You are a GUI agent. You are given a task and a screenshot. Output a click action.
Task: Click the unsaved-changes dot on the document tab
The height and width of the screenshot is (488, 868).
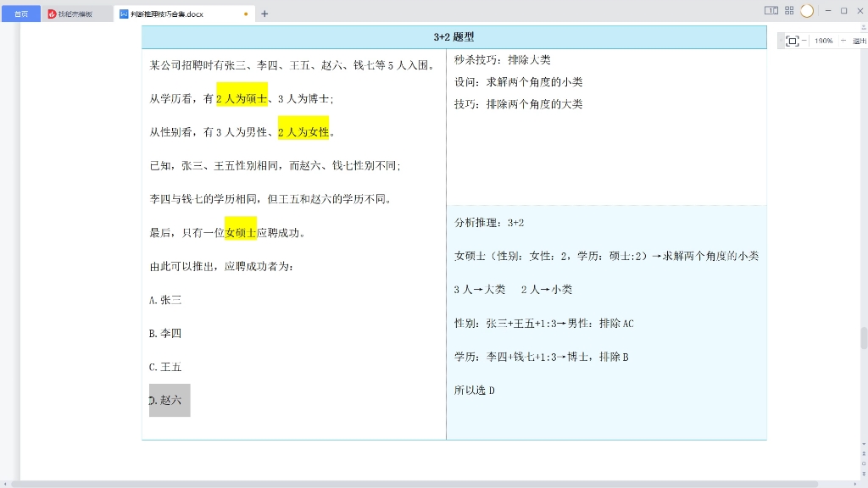(x=246, y=13)
